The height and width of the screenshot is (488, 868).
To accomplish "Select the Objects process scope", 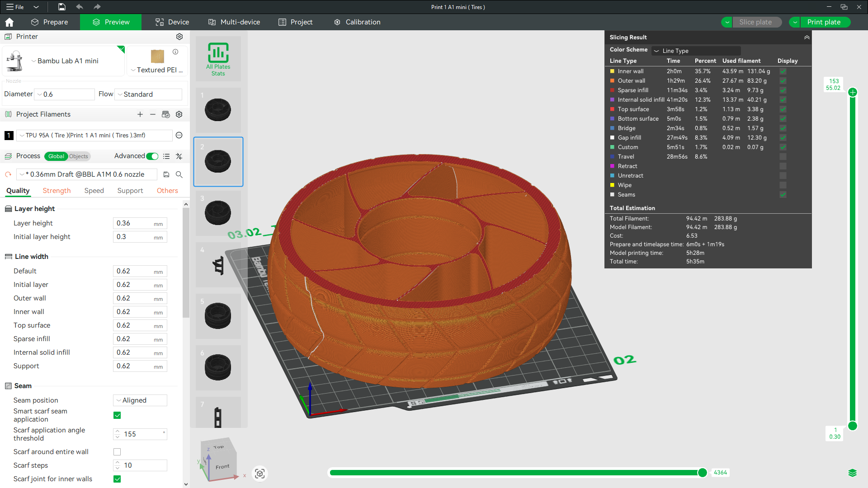I will tap(79, 156).
